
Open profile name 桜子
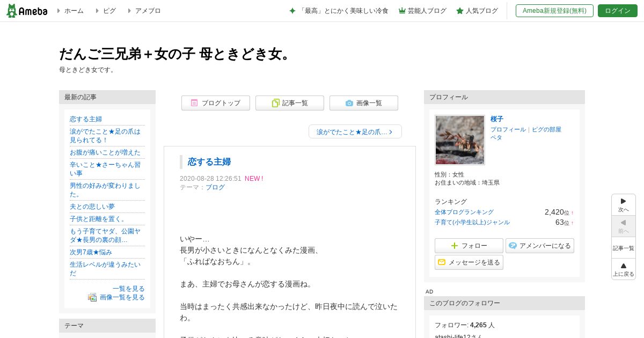tap(497, 119)
